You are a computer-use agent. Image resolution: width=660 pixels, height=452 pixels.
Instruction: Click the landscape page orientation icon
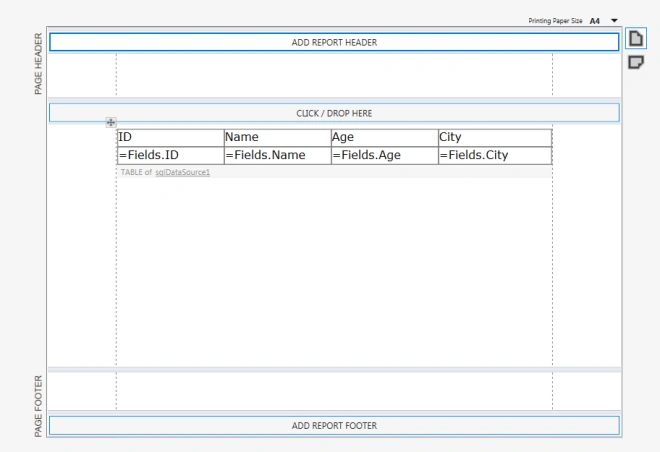(x=636, y=63)
